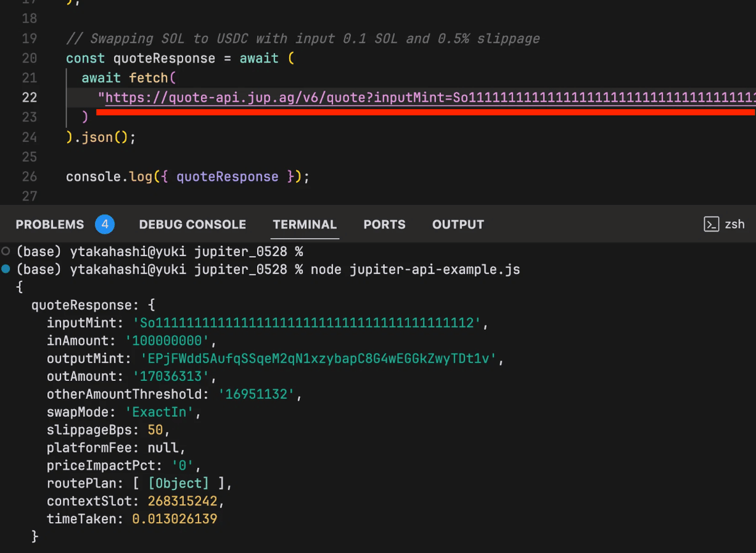
Task: Open the PROBLEMS panel
Action: click(50, 224)
